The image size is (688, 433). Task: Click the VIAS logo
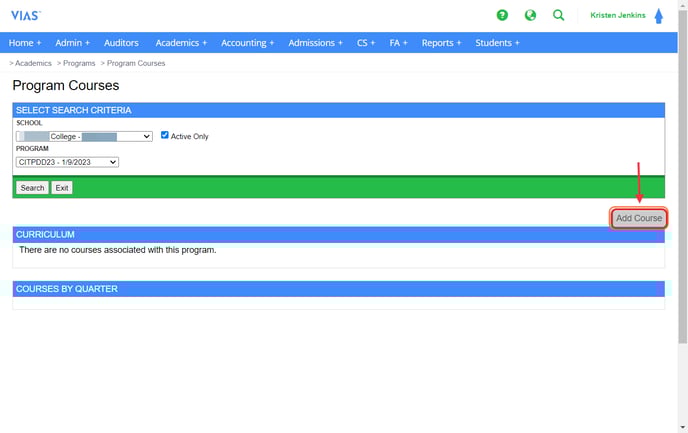(x=25, y=15)
